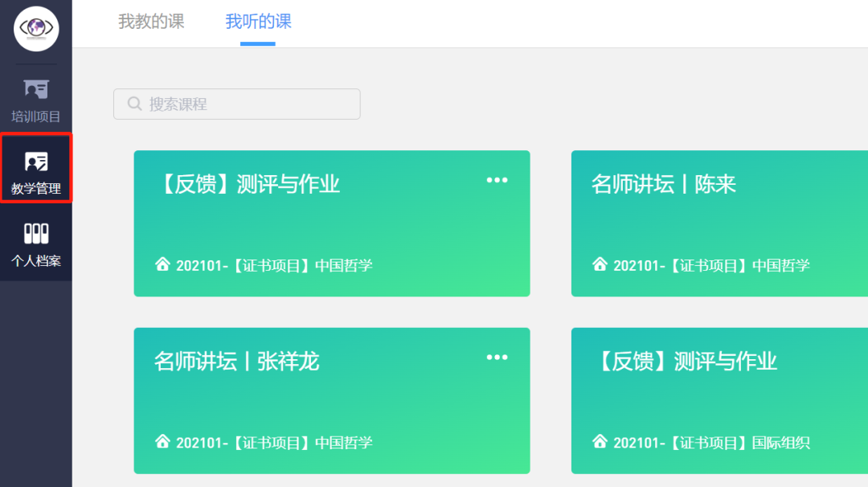The image size is (868, 487).
Task: Select the 培训项目 sidebar icon
Action: click(35, 98)
